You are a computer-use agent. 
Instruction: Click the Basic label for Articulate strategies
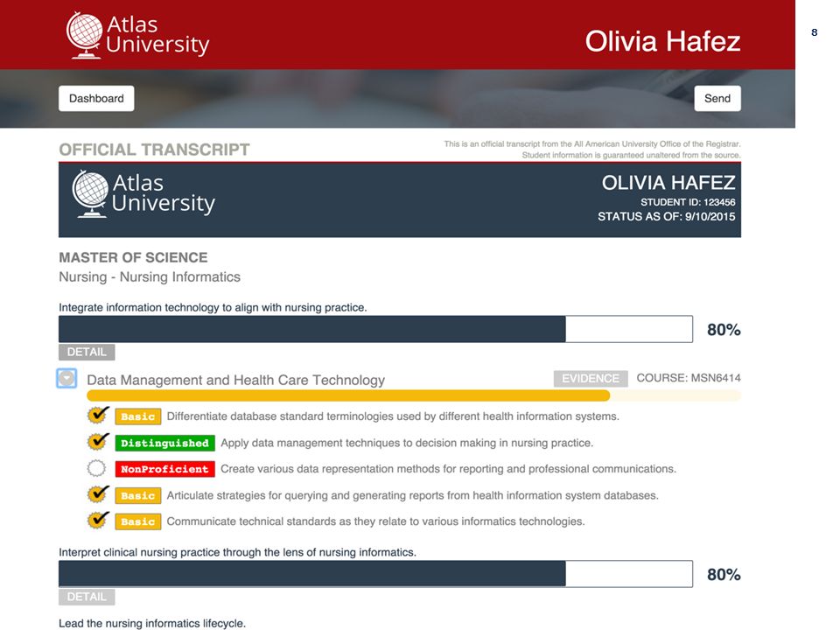point(138,495)
